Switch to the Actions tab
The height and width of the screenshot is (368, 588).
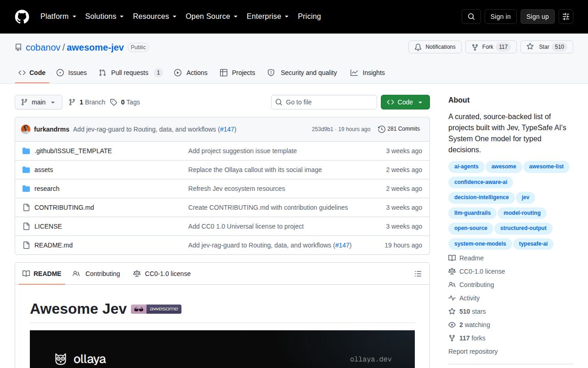pos(191,73)
